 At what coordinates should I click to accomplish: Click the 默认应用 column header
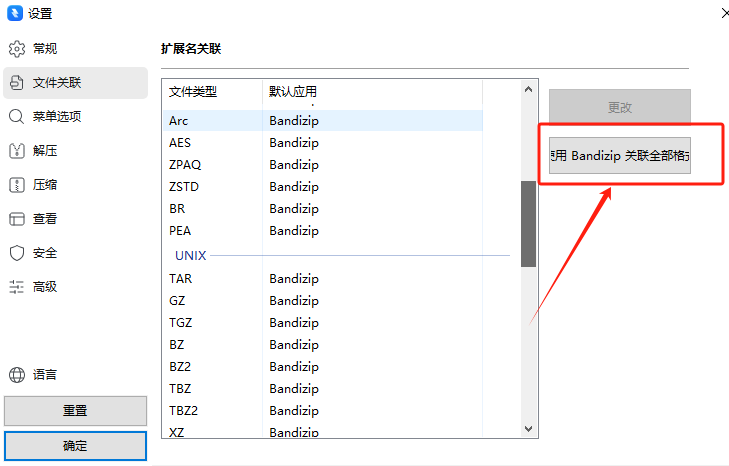tap(372, 92)
